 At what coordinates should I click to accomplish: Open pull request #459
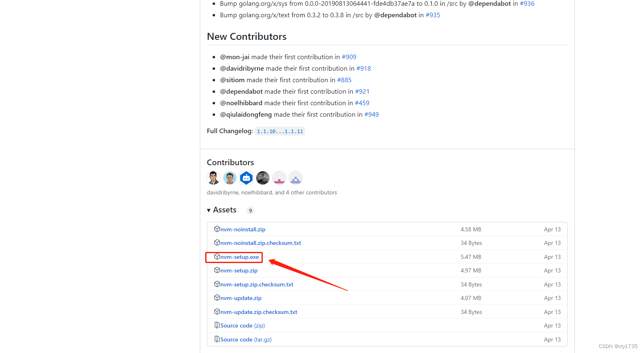click(x=362, y=103)
